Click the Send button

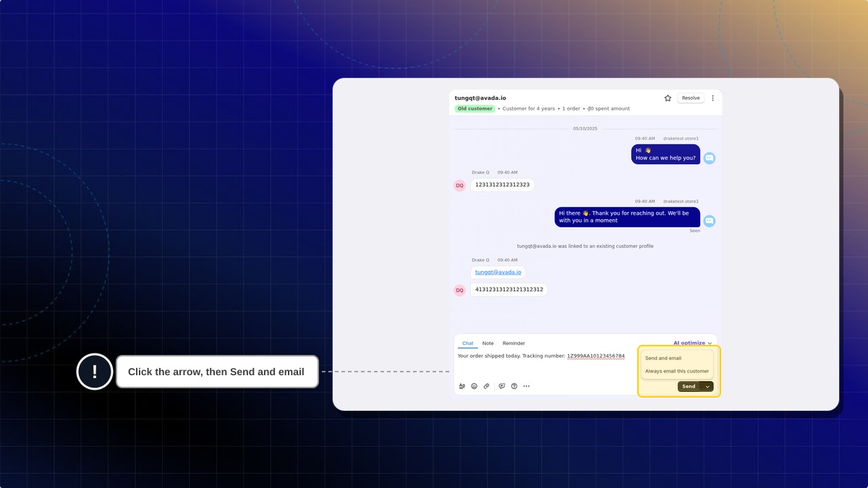689,387
